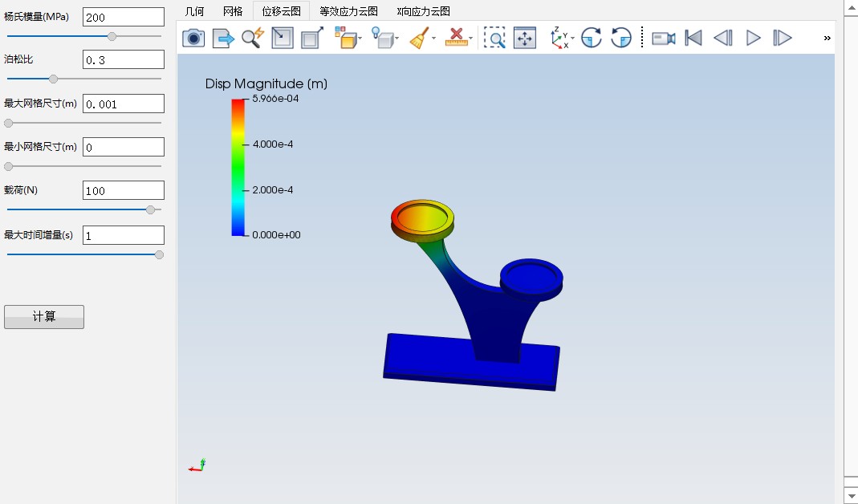Click the 泊松比 input field

click(x=123, y=59)
